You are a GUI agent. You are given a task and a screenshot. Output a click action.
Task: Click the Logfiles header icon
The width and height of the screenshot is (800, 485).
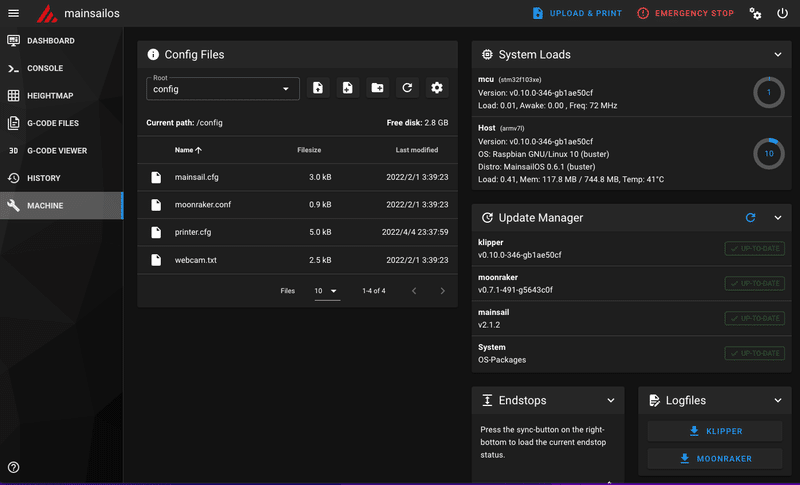coord(654,400)
